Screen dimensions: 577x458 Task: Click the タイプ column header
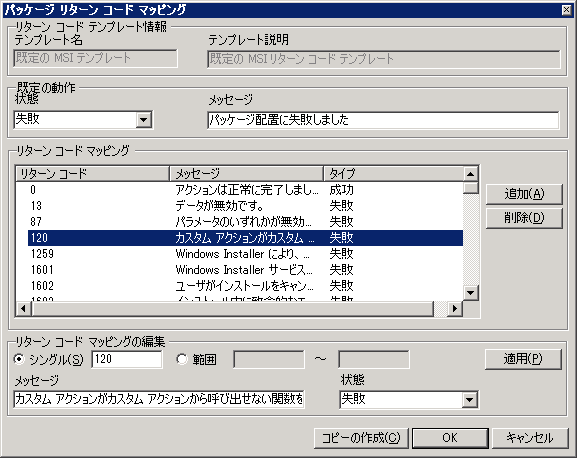(x=393, y=174)
